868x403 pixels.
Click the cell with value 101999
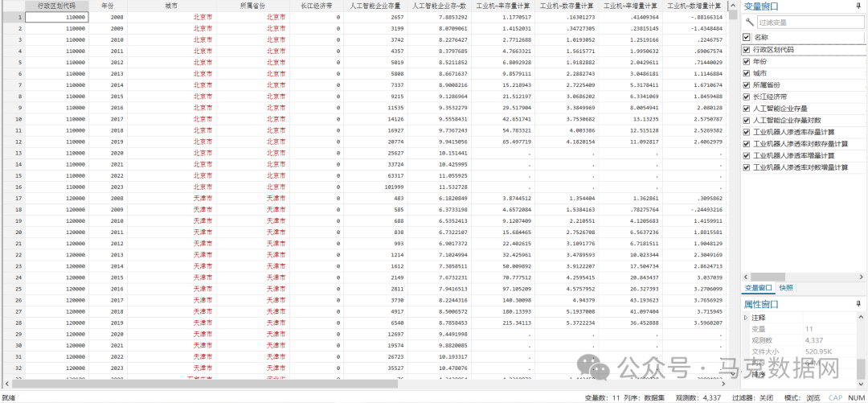click(375, 187)
